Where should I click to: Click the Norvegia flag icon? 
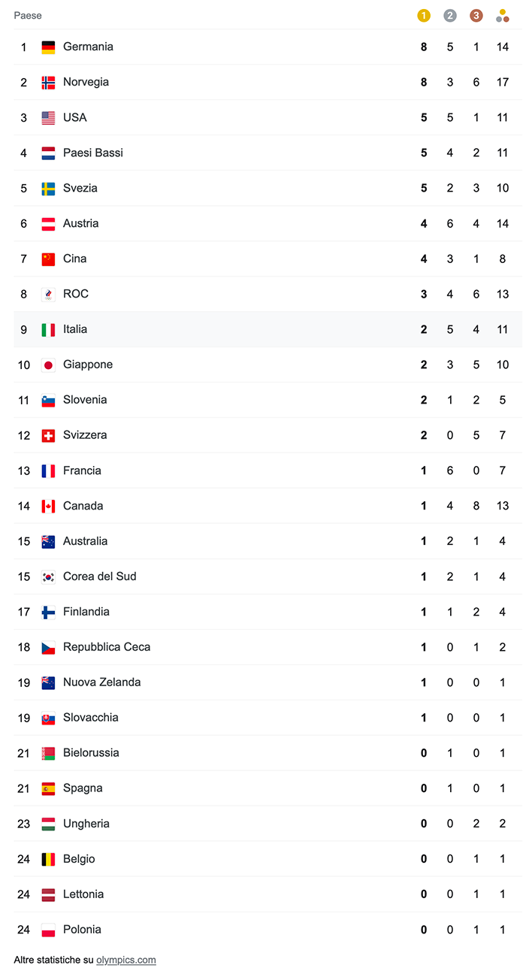pyautogui.click(x=48, y=82)
